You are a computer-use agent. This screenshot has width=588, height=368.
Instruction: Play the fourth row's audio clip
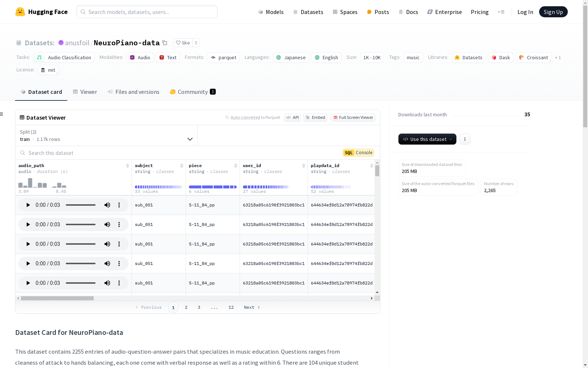(x=28, y=263)
